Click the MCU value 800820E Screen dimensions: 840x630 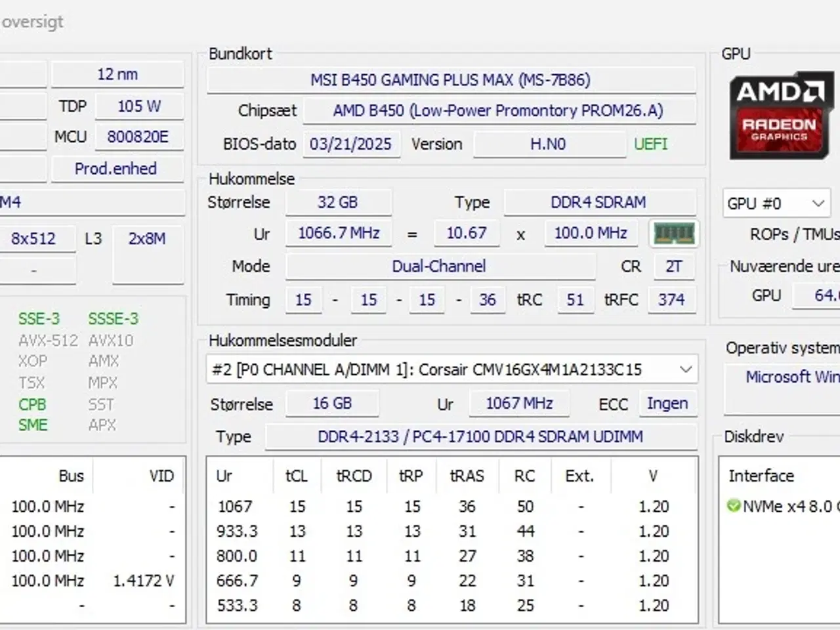click(138, 136)
